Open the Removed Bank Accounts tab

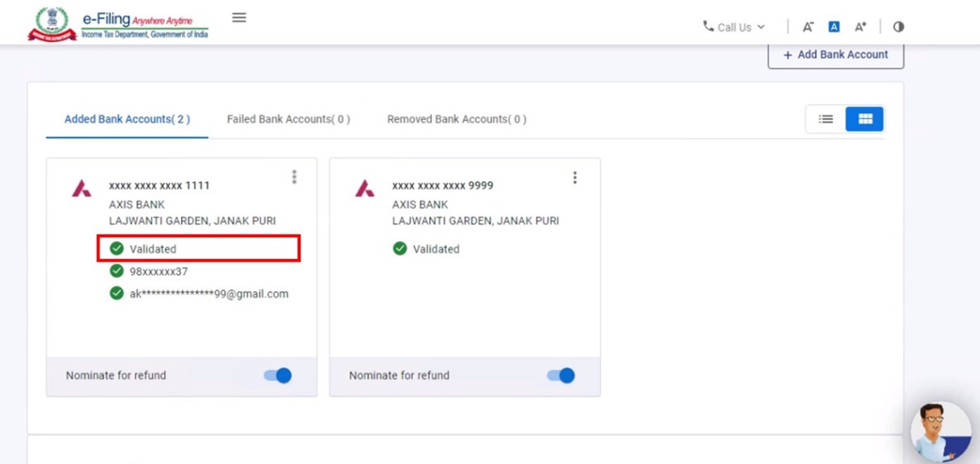[457, 120]
